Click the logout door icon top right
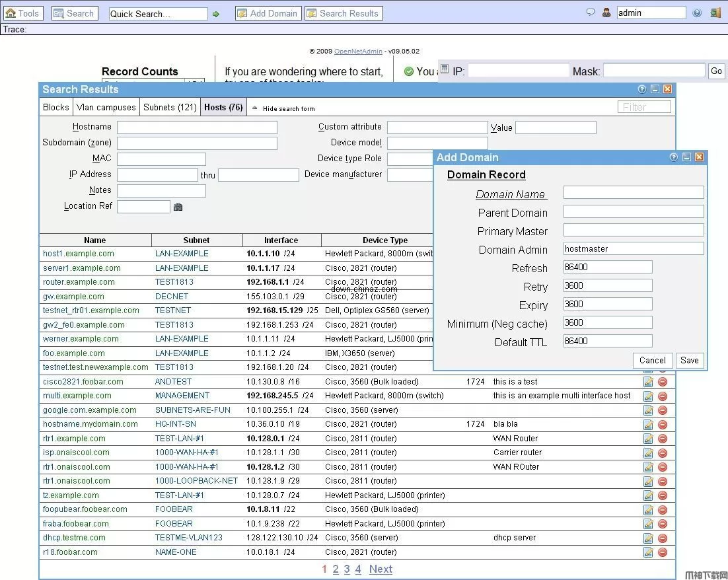728x580 pixels. [715, 13]
